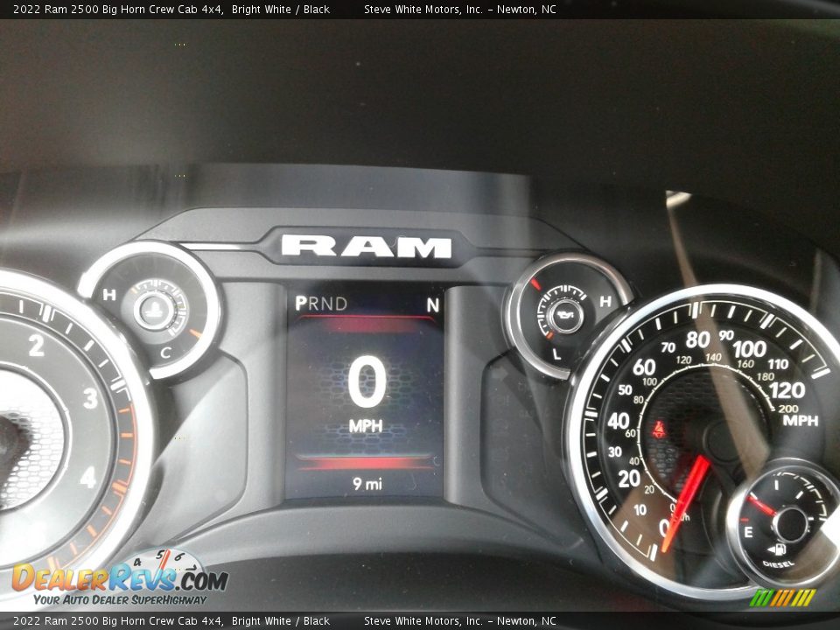This screenshot has height=630, width=840.
Task: Click the bottom 'Bright White / Black' caption
Action: point(281,621)
